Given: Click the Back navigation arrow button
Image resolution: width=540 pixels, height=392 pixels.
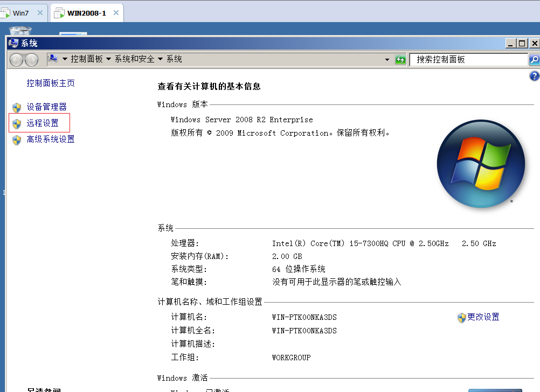Looking at the screenshot, I should [16, 60].
